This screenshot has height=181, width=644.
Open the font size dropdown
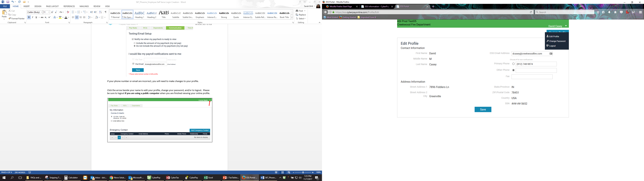pos(49,12)
